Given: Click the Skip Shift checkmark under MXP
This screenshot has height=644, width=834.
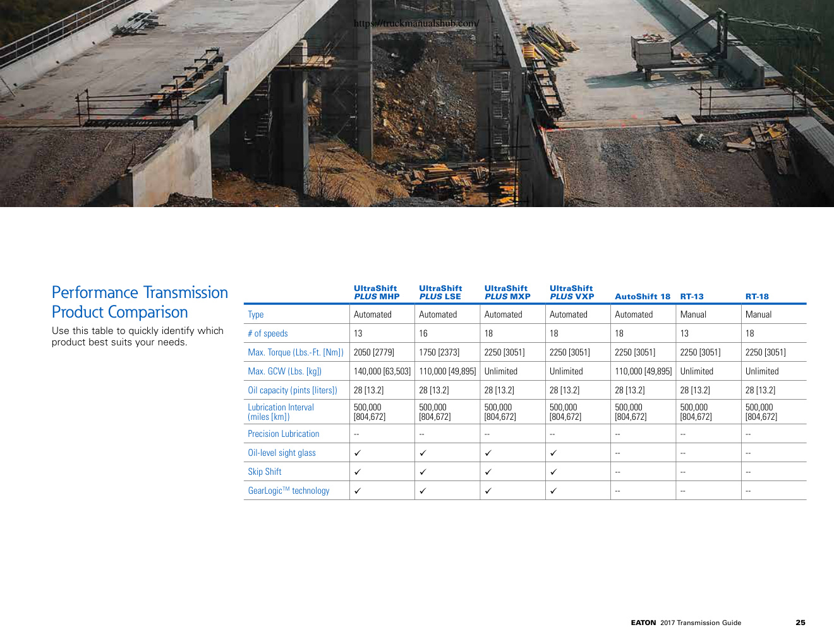Looking at the screenshot, I should coord(488,472).
